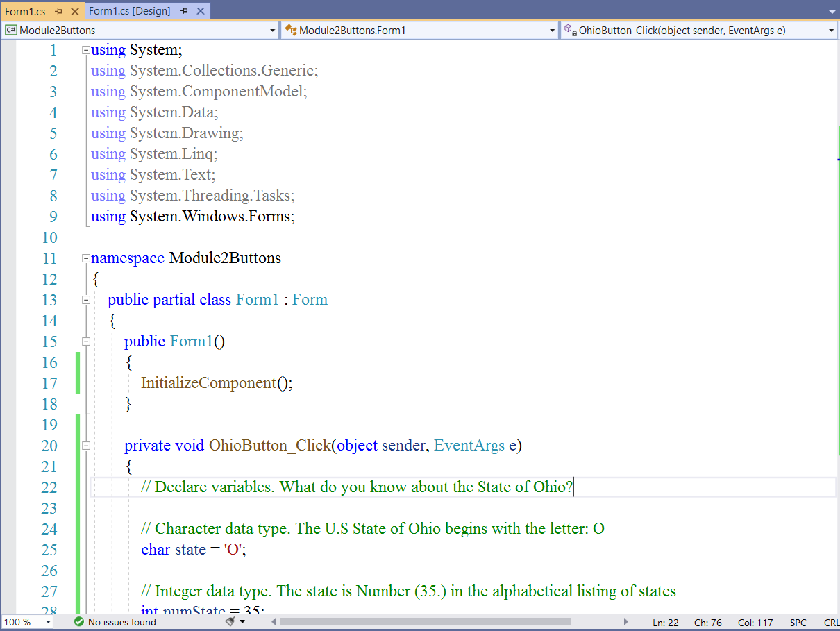Collapse the using directives block
This screenshot has width=840, height=631.
(85, 50)
